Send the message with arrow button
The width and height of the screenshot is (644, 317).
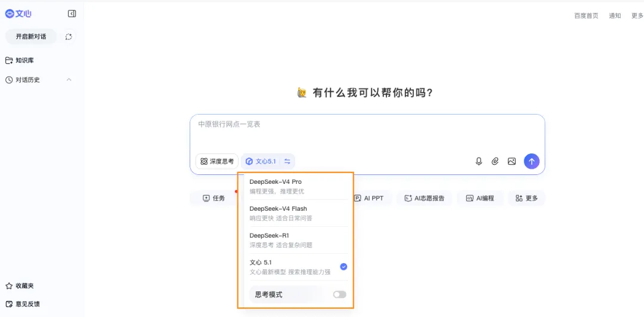point(531,162)
